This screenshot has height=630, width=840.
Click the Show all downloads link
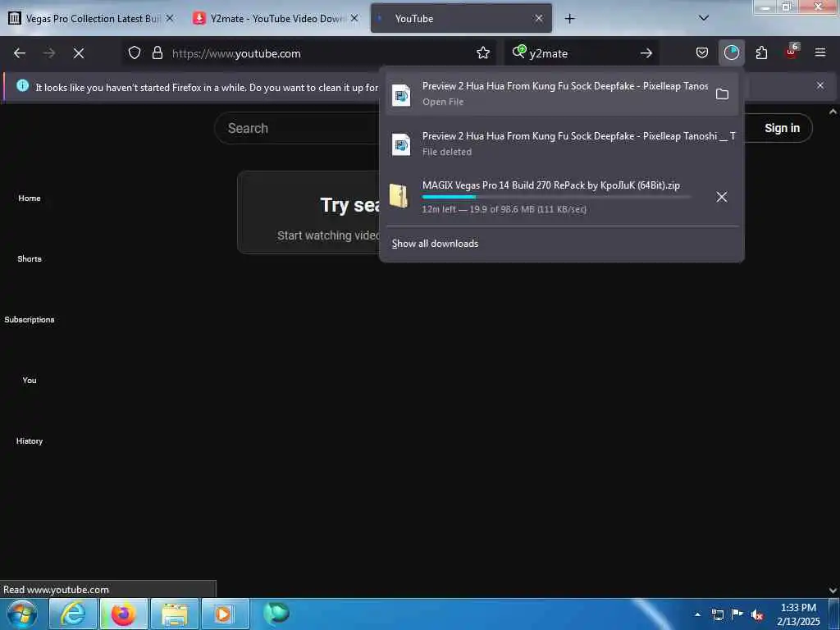(x=435, y=244)
